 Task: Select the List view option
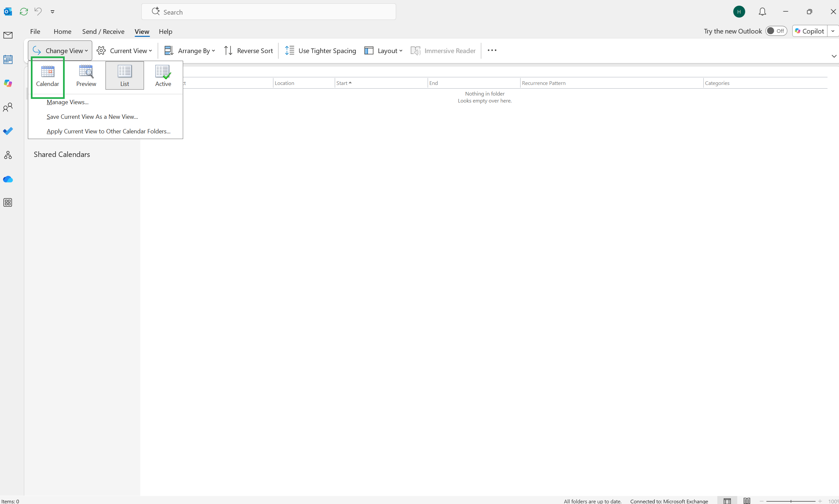click(x=125, y=76)
